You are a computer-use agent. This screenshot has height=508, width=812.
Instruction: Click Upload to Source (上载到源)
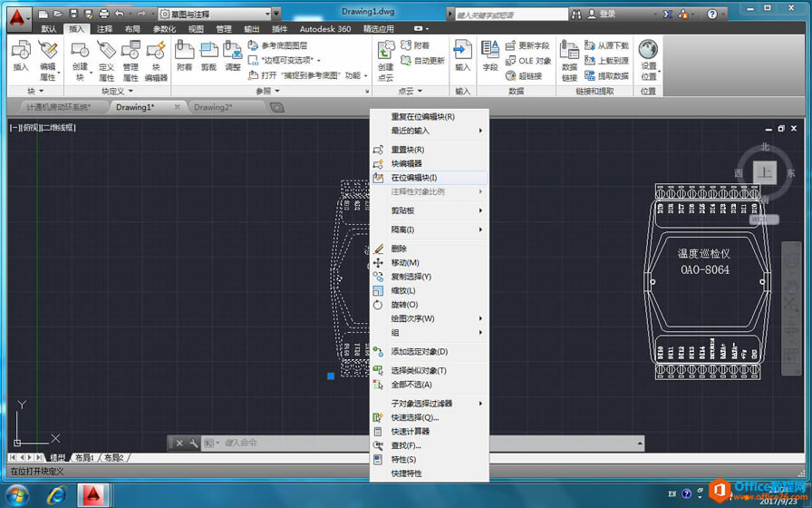point(606,61)
